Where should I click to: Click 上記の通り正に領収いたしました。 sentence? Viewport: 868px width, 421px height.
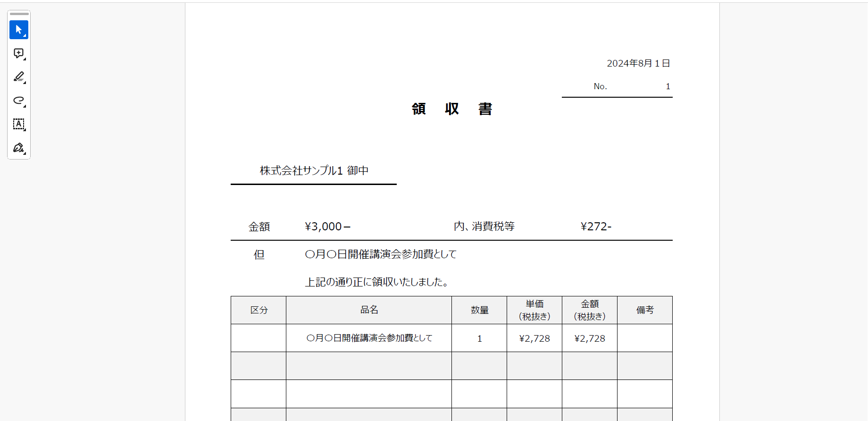tap(376, 282)
